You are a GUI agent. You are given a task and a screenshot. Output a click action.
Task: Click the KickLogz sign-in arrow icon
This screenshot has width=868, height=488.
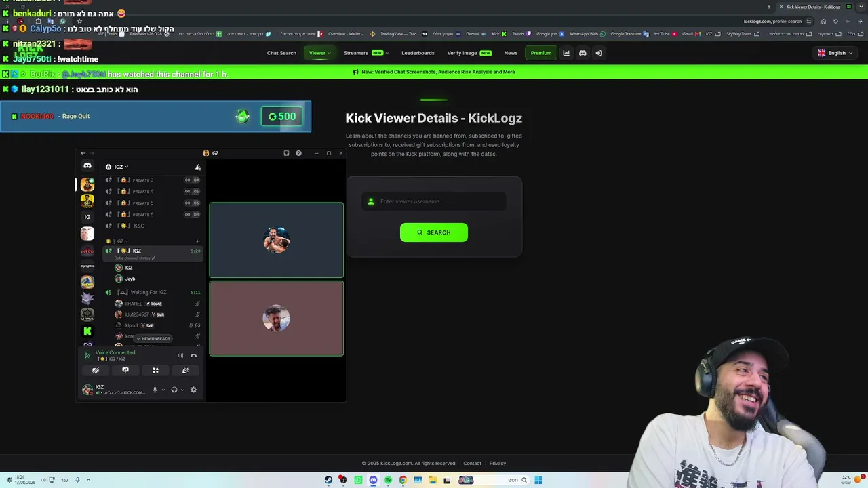[x=599, y=53]
